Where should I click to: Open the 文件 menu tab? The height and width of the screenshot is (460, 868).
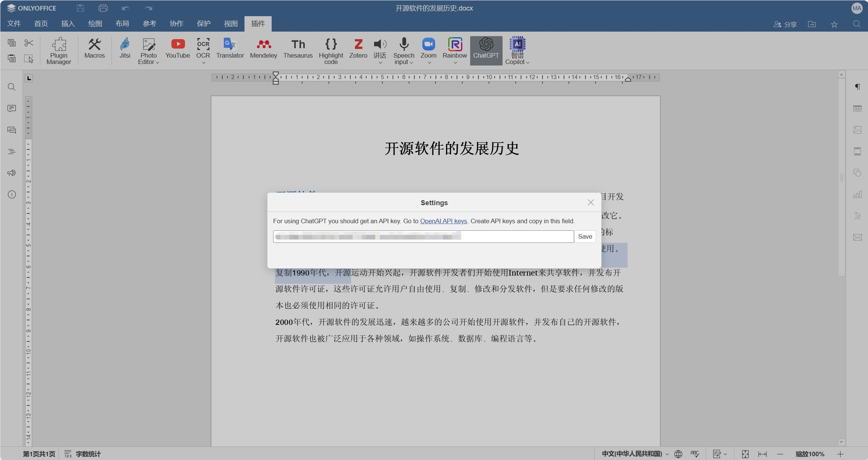click(14, 23)
